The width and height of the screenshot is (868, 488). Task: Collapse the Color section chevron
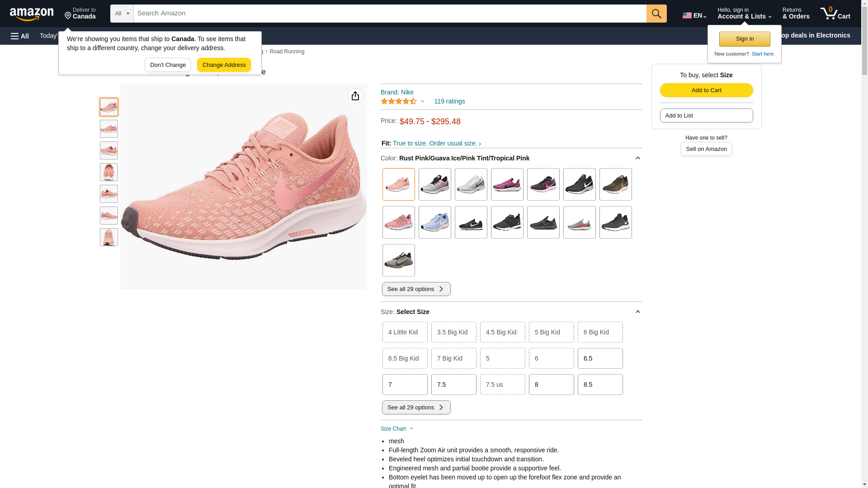637,158
